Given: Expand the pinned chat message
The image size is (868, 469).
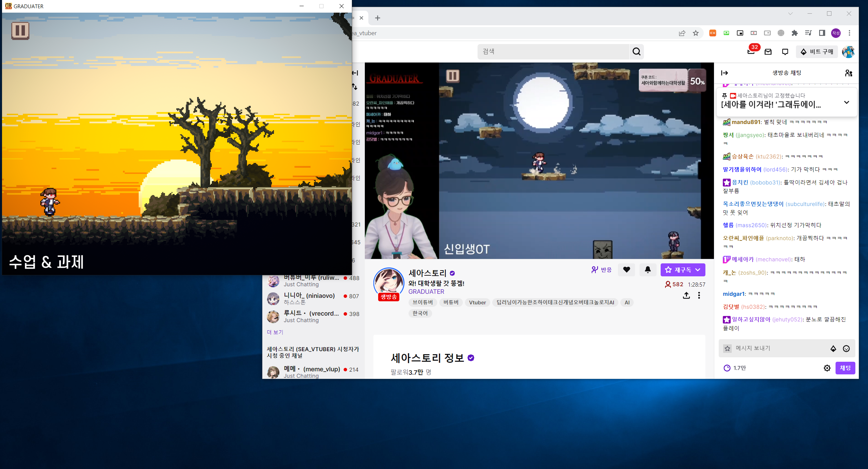Looking at the screenshot, I should (846, 102).
